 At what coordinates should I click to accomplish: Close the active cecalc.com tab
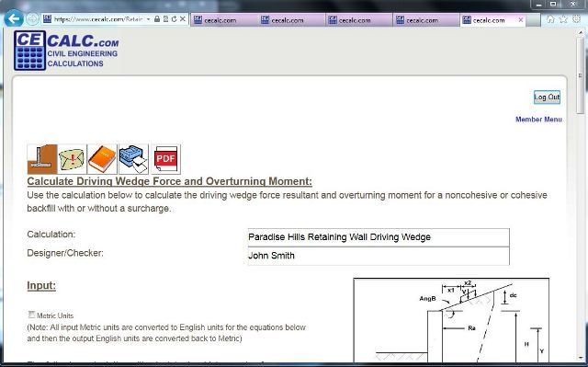tap(521, 20)
